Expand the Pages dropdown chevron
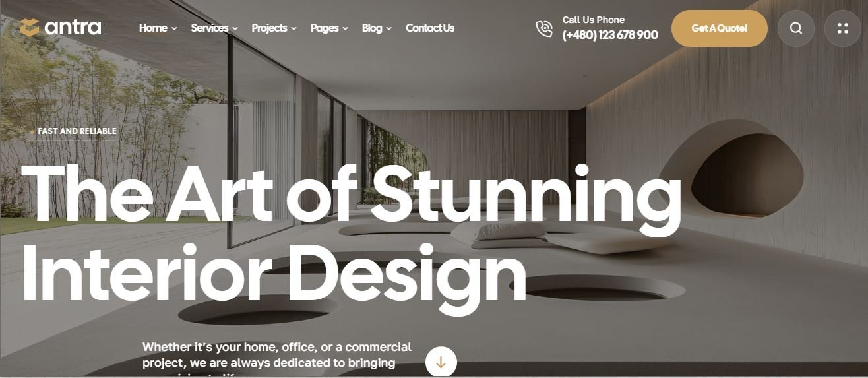The width and height of the screenshot is (868, 378). click(345, 28)
